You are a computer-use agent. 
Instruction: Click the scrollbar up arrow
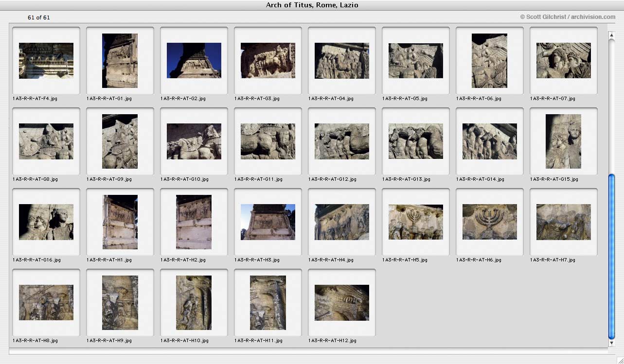[x=612, y=35]
